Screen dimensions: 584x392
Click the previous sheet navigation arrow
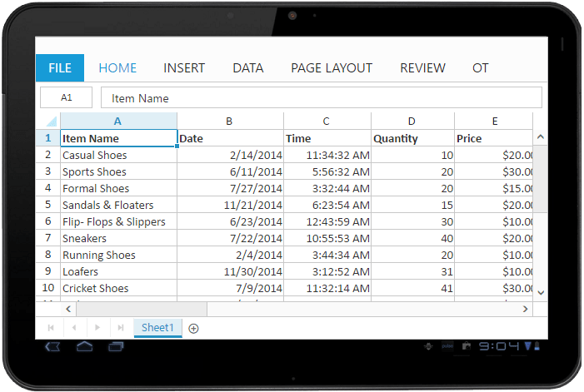pyautogui.click(x=74, y=328)
